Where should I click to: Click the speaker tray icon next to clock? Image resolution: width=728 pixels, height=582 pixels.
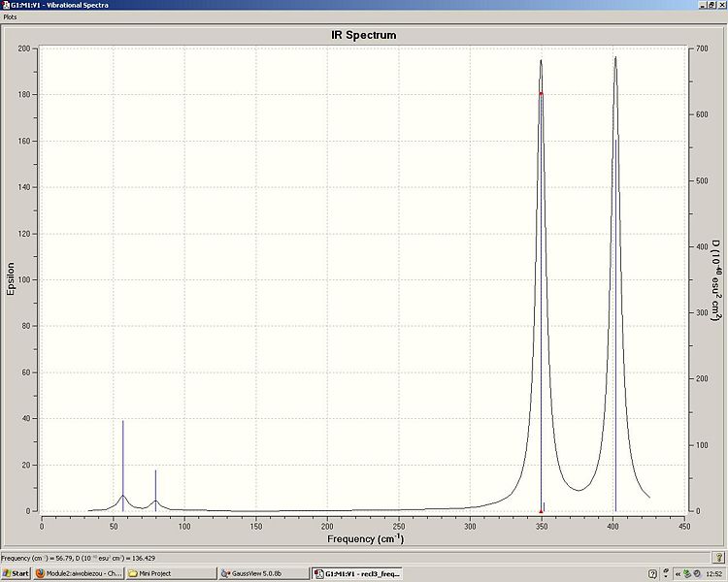coord(696,574)
